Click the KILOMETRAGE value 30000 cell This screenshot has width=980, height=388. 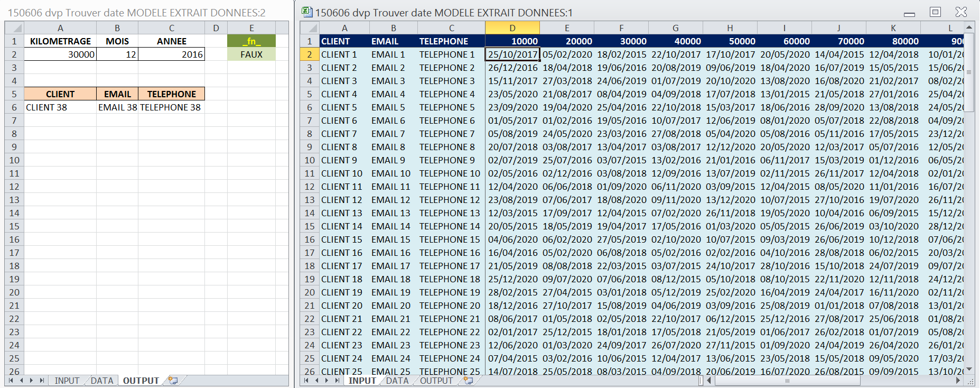(x=60, y=54)
